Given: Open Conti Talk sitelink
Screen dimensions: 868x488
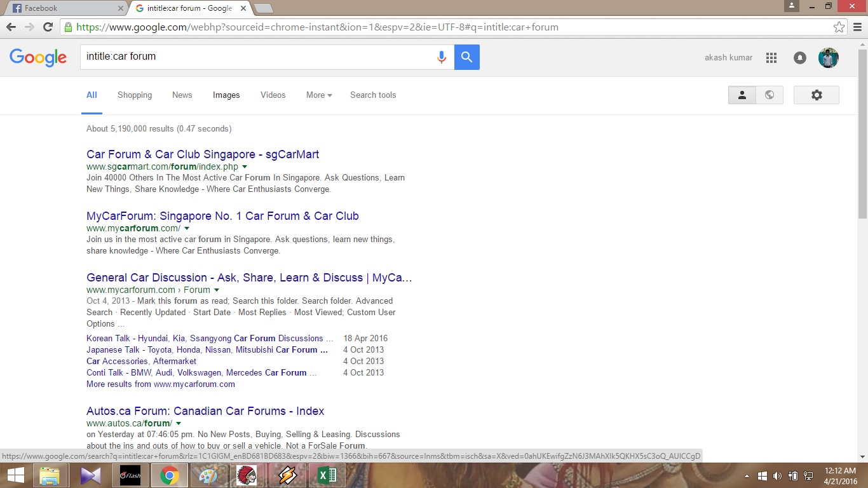Looking at the screenshot, I should coord(201,372).
